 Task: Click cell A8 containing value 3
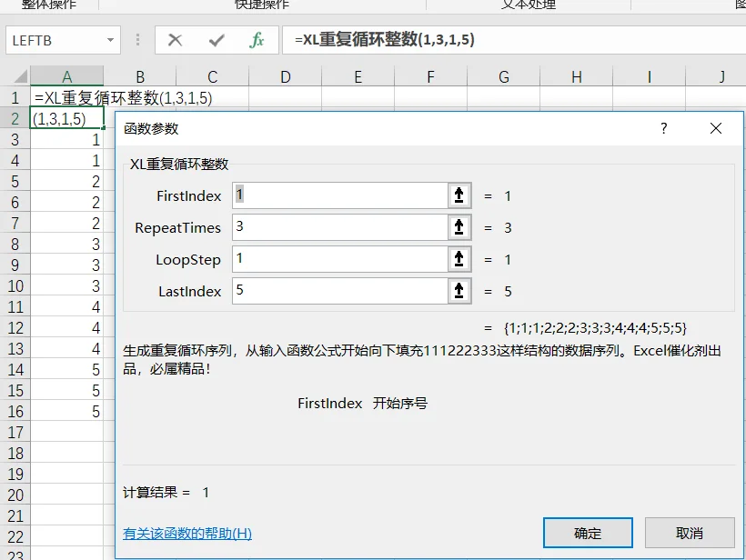click(x=67, y=244)
